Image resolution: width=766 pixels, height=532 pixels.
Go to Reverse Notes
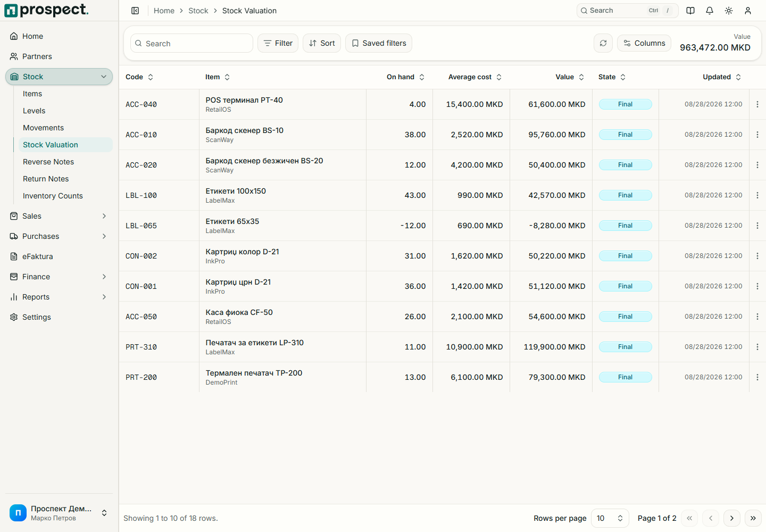click(x=48, y=162)
